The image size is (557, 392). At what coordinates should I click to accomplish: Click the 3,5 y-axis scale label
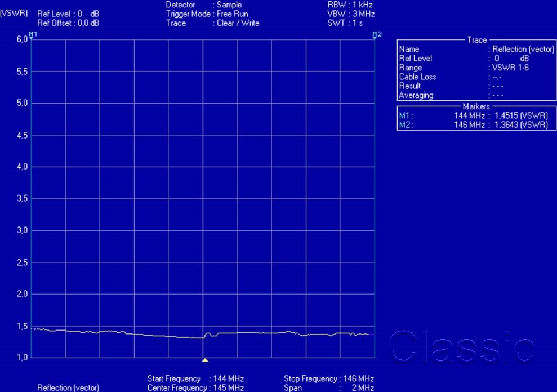click(22, 198)
